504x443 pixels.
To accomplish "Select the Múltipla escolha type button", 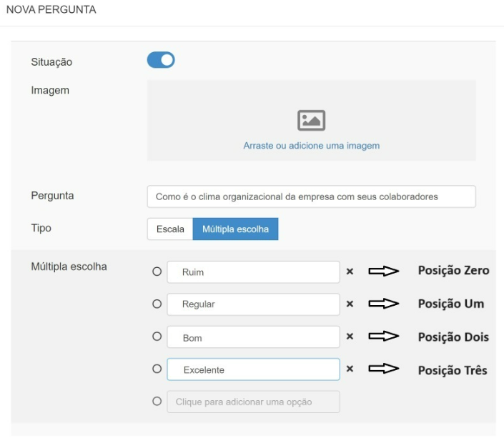I will pyautogui.click(x=235, y=229).
